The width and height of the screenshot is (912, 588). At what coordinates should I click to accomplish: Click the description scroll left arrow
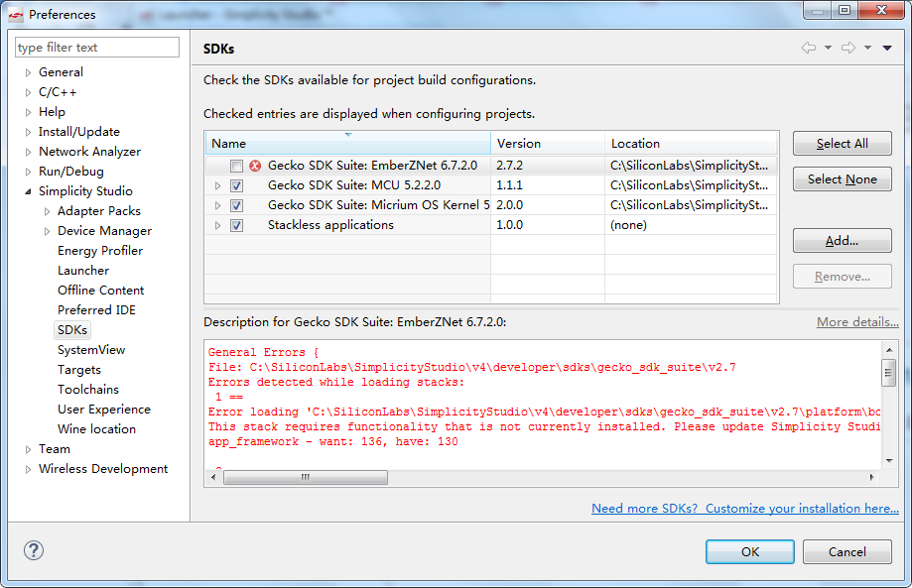pos(213,477)
